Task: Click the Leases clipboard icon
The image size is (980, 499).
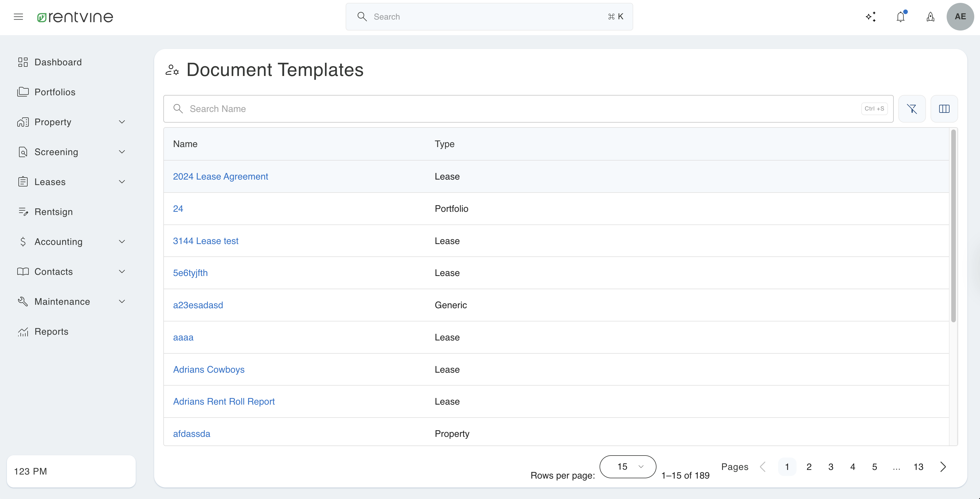Action: (x=23, y=182)
